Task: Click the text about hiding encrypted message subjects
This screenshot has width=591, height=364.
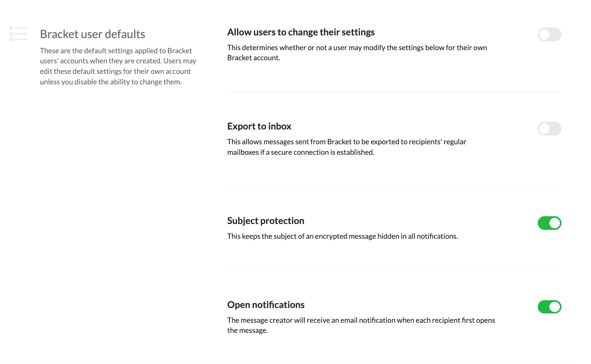Action: (342, 236)
